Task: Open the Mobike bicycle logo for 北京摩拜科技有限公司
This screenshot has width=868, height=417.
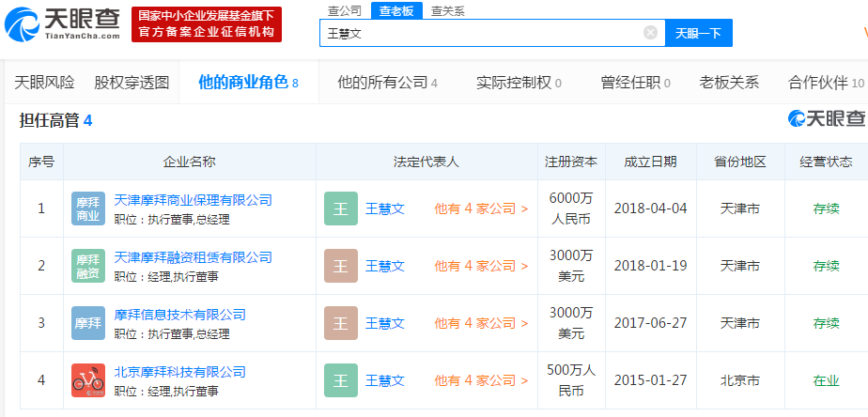Action: pos(88,380)
